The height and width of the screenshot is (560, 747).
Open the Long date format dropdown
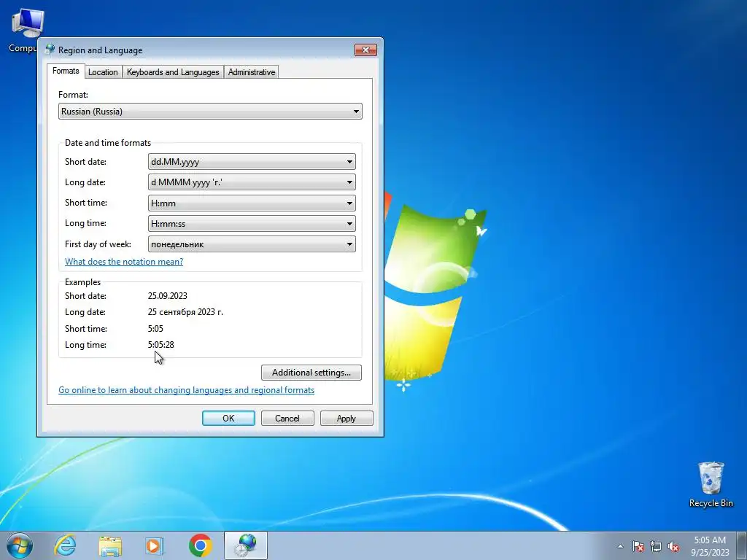pyautogui.click(x=252, y=182)
